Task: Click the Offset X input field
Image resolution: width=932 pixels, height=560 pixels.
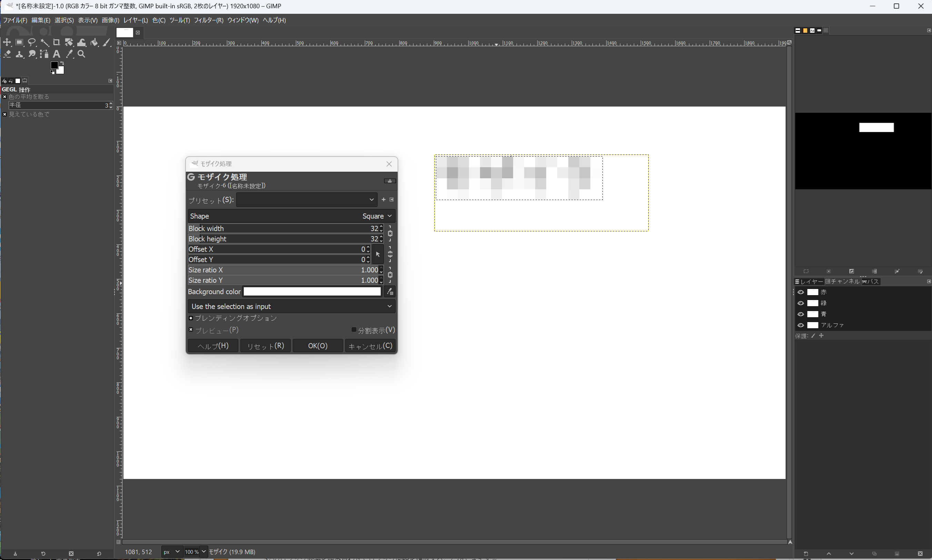Action: [x=279, y=249]
